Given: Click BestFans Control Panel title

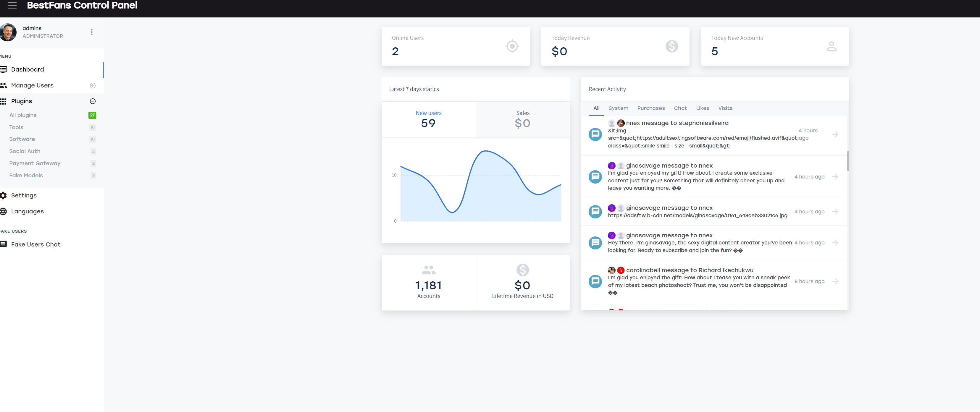Looking at the screenshot, I should pyautogui.click(x=82, y=5).
